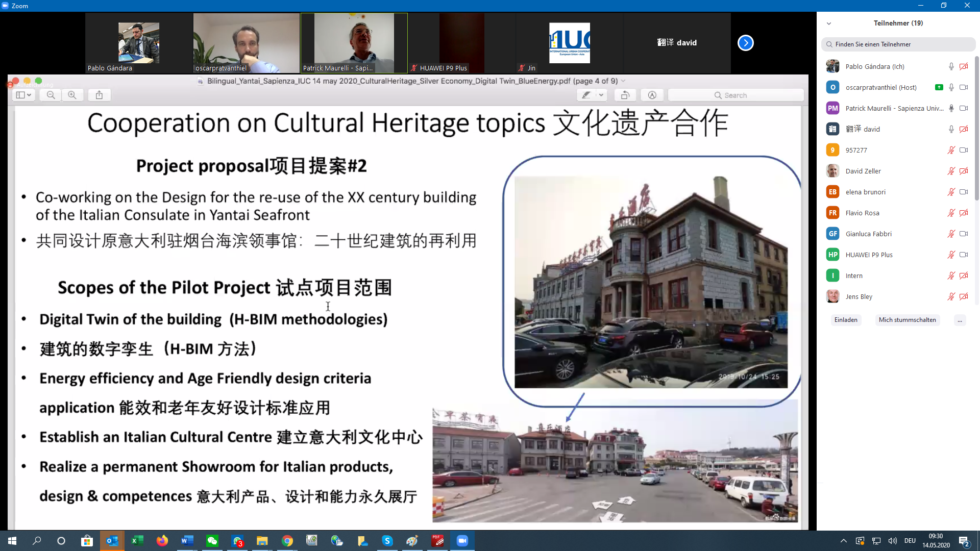The width and height of the screenshot is (980, 551).
Task: Collapse the Teilnehmer panel chevron
Action: point(829,23)
